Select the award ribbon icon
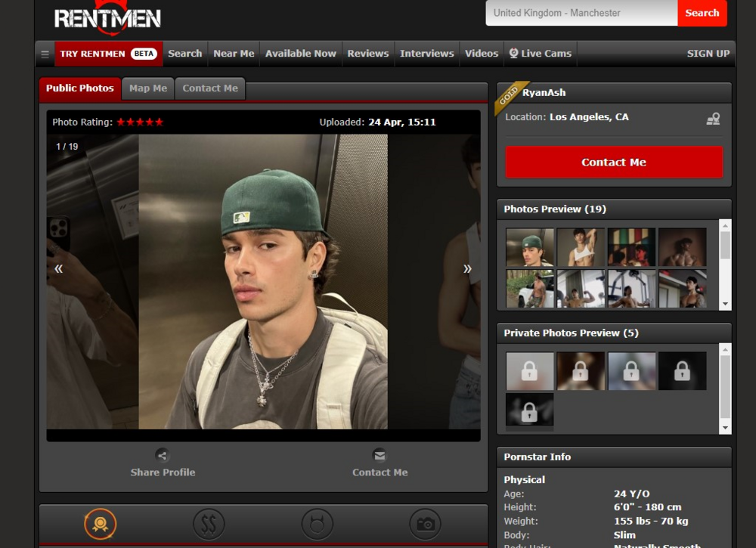 (x=101, y=524)
